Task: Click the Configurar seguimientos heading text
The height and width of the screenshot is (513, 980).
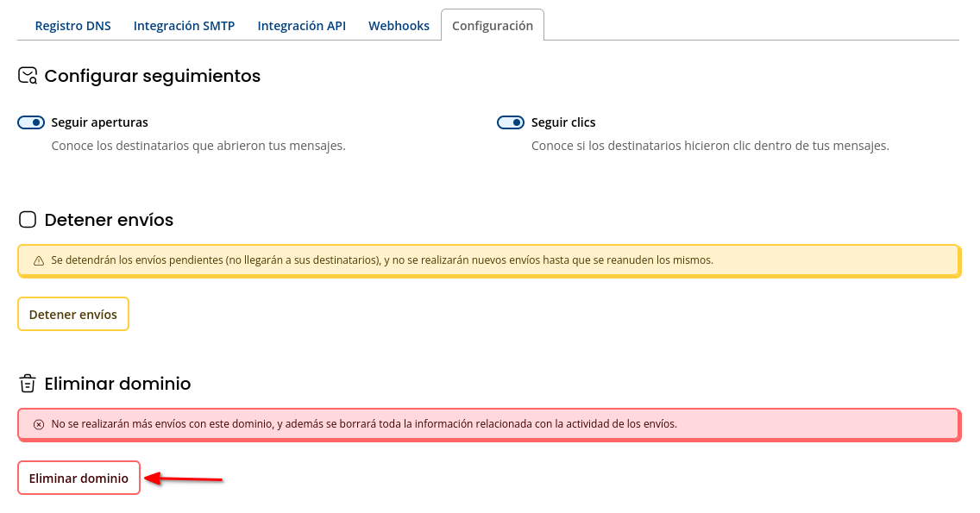Action: click(x=152, y=76)
